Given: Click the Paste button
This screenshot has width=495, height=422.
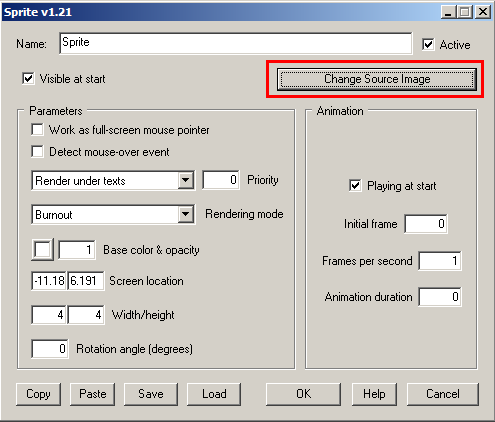Looking at the screenshot, I should (x=92, y=394).
